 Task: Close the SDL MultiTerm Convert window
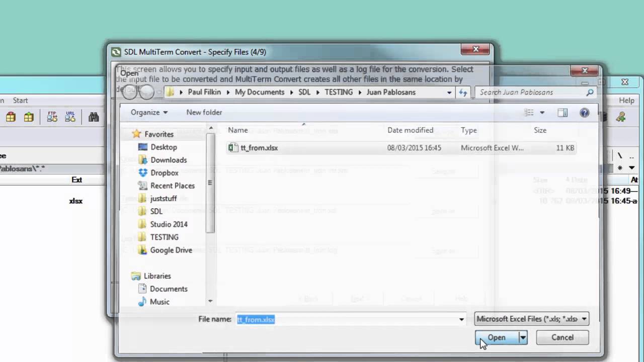475,50
